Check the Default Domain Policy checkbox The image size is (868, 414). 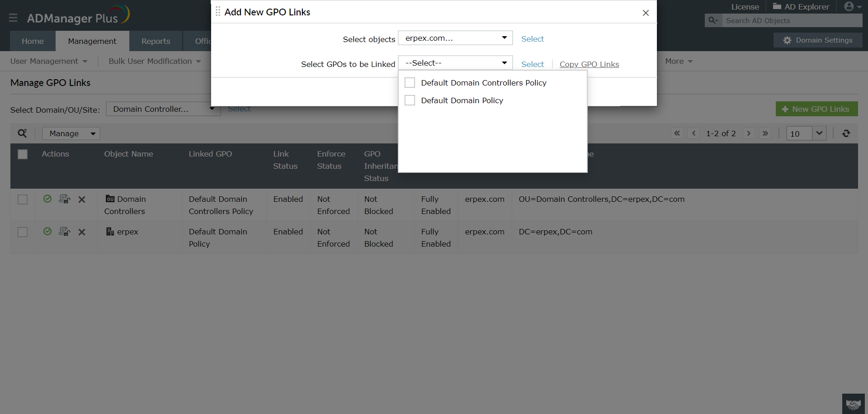[x=410, y=100]
